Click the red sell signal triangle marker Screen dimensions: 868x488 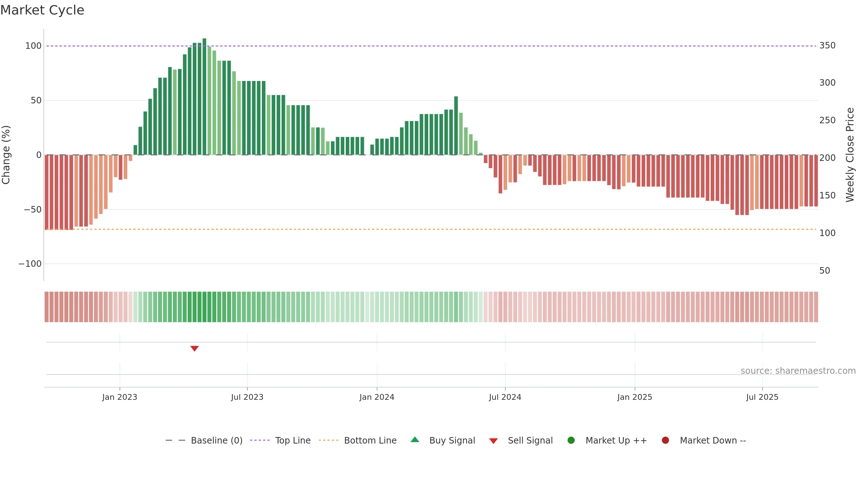pos(195,348)
